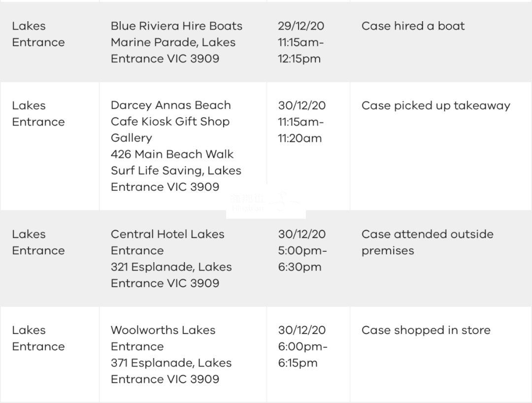Click the Lakes Entrance suburb in Darcey Annas row
532x403 pixels.
[x=38, y=114]
